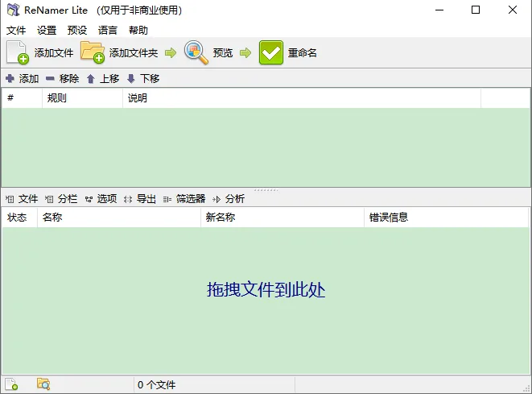
Task: Click the 上移 button text
Action: tap(109, 78)
